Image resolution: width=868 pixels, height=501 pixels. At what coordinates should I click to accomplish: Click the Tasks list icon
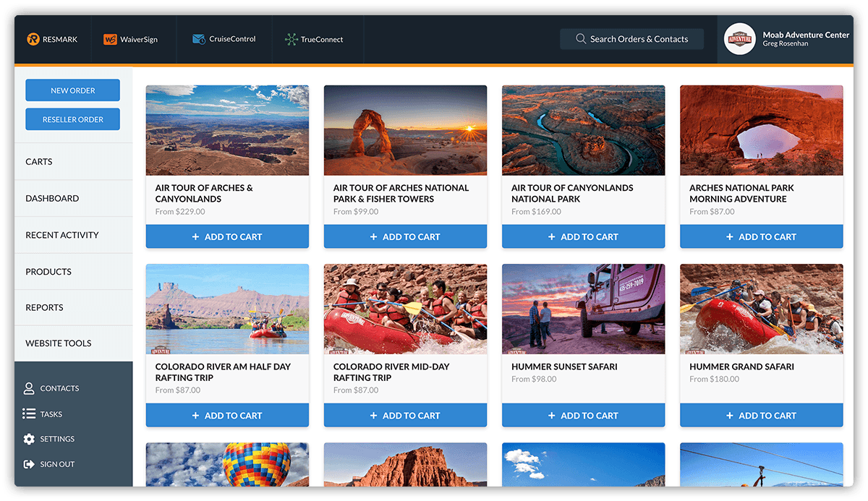tap(29, 414)
